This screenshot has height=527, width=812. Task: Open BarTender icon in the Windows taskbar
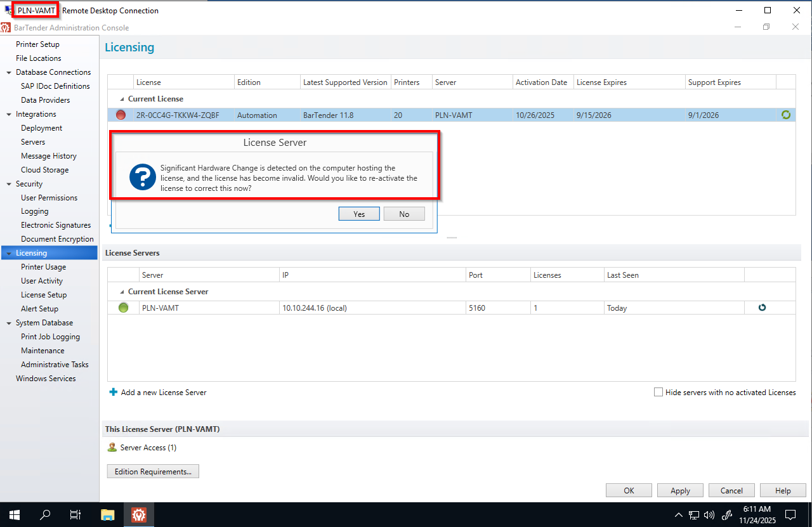pos(139,514)
